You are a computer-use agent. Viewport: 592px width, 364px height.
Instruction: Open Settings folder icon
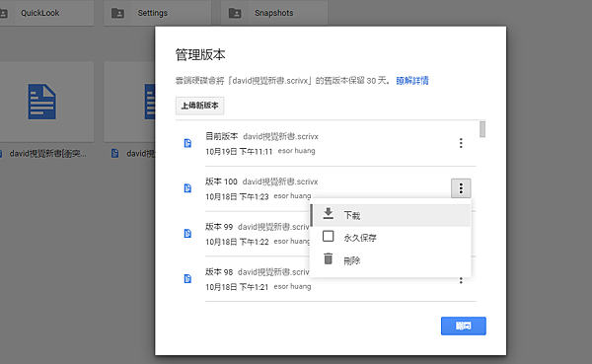[x=117, y=13]
